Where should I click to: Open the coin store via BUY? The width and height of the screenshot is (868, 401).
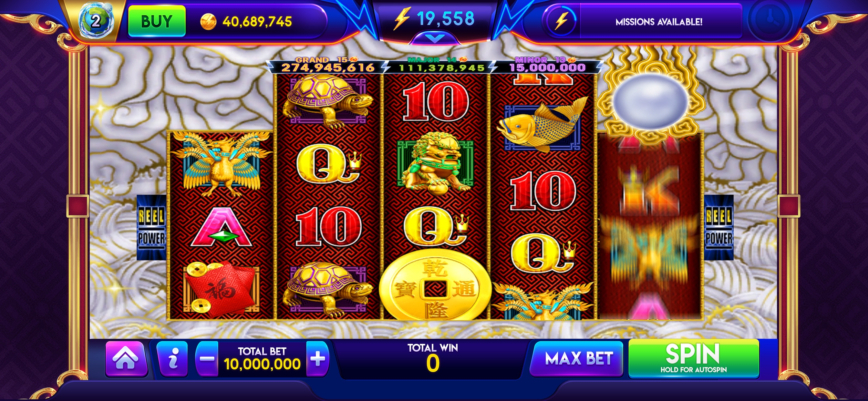[157, 21]
